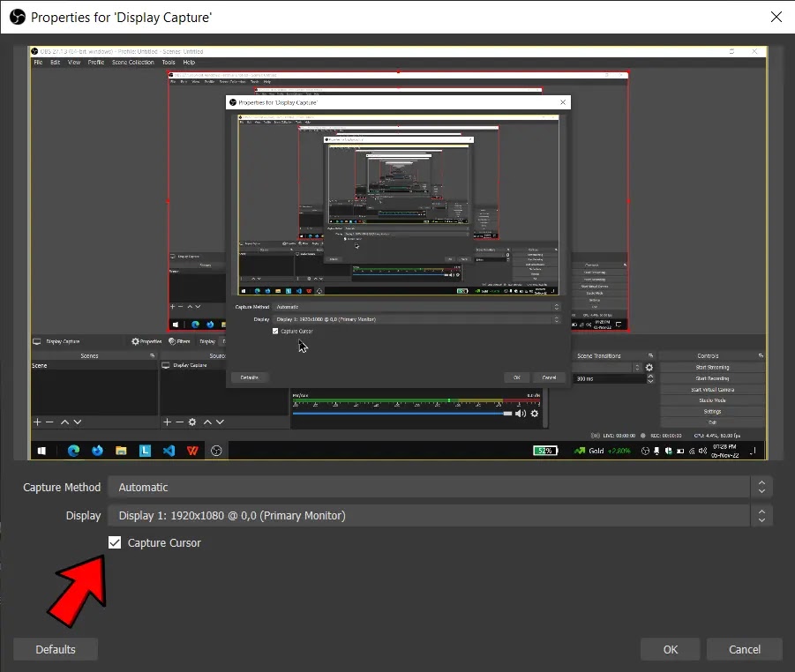Open Tools menu in previewed OBS window

(x=169, y=63)
